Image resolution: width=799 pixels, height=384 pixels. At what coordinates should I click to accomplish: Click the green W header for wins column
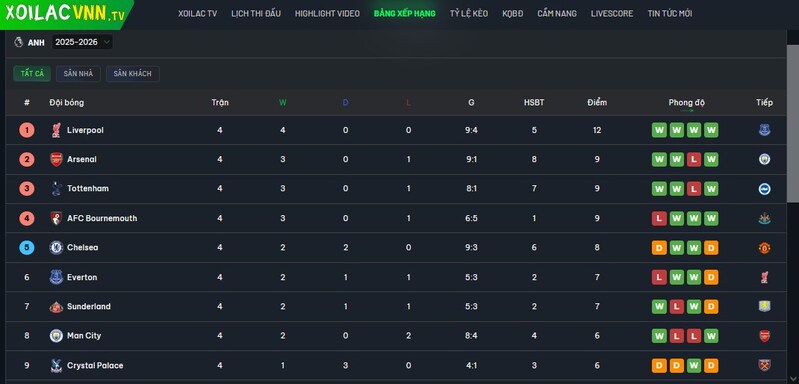coord(283,102)
